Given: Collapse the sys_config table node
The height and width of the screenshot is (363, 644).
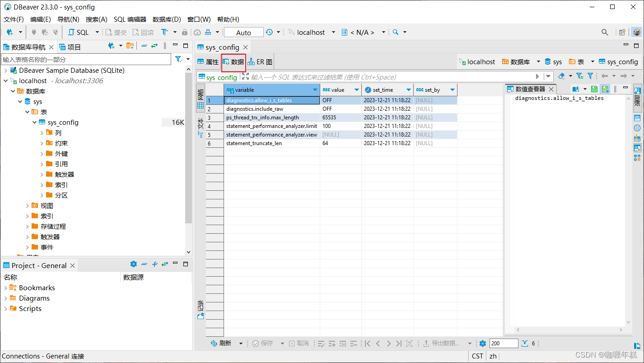Looking at the screenshot, I should 34,123.
